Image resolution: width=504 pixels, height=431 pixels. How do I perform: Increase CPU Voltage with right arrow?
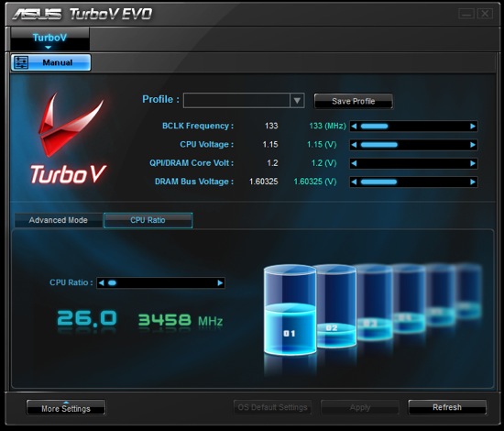[473, 145]
